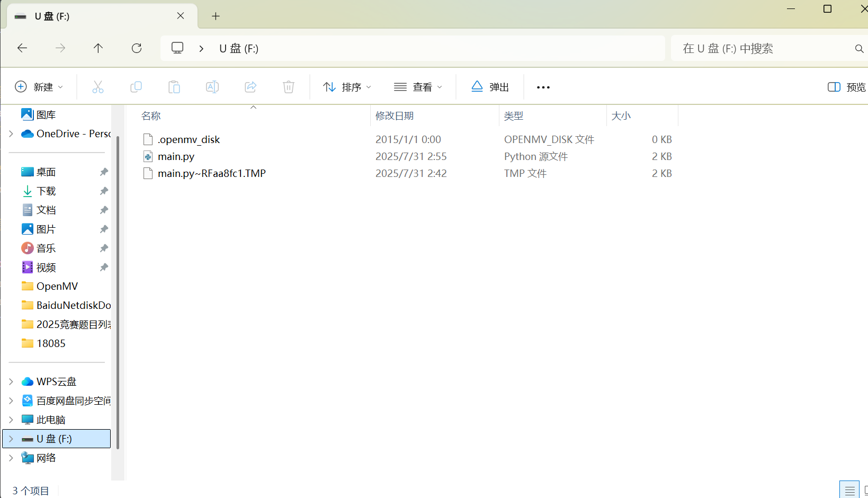This screenshot has height=498, width=868.
Task: Expand the WPS云盘 tree node
Action: [x=11, y=381]
